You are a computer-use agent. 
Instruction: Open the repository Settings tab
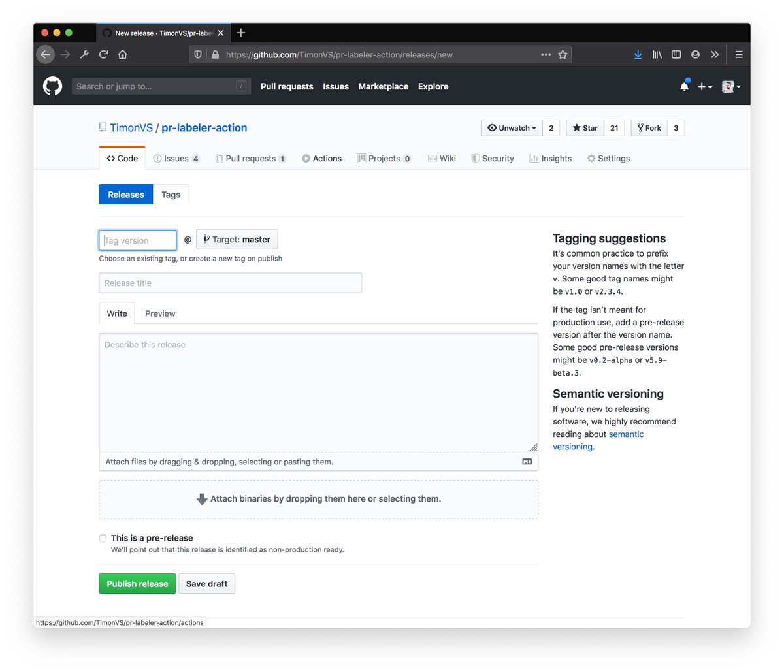pos(608,159)
